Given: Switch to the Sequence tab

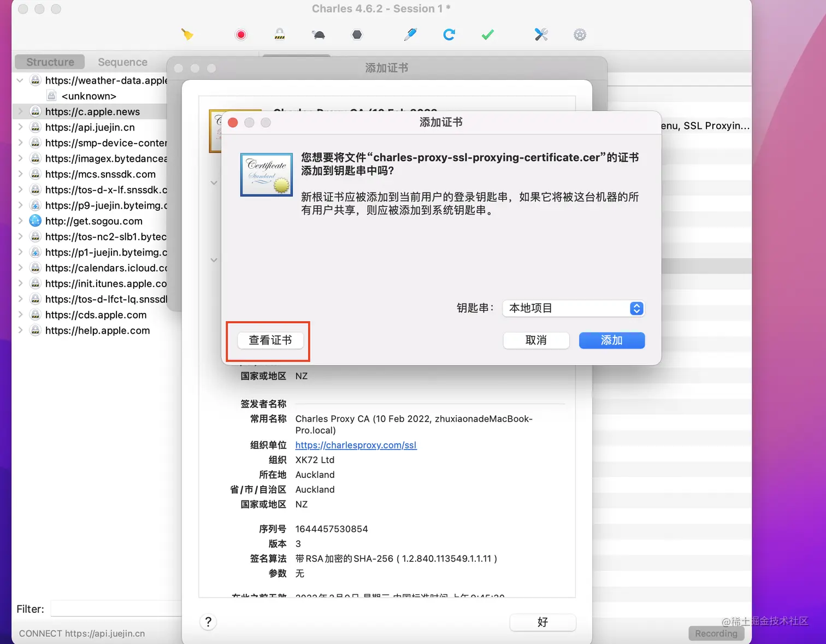Looking at the screenshot, I should tap(122, 62).
